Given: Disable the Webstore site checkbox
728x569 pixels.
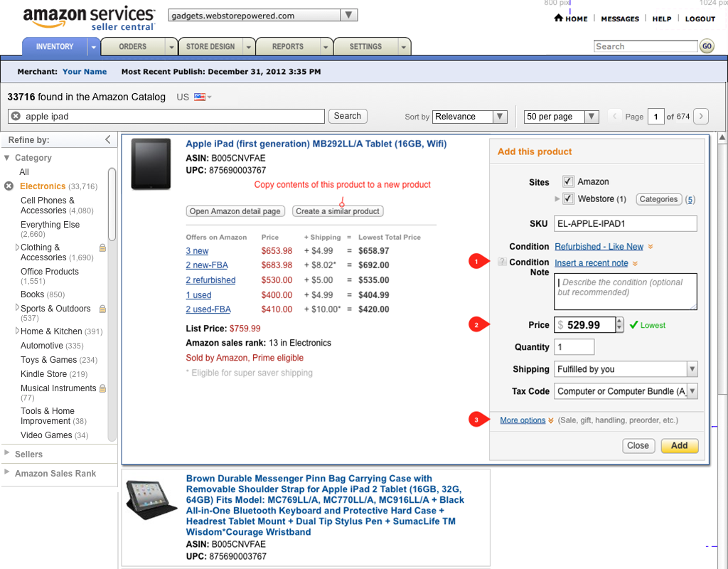Looking at the screenshot, I should 567,198.
